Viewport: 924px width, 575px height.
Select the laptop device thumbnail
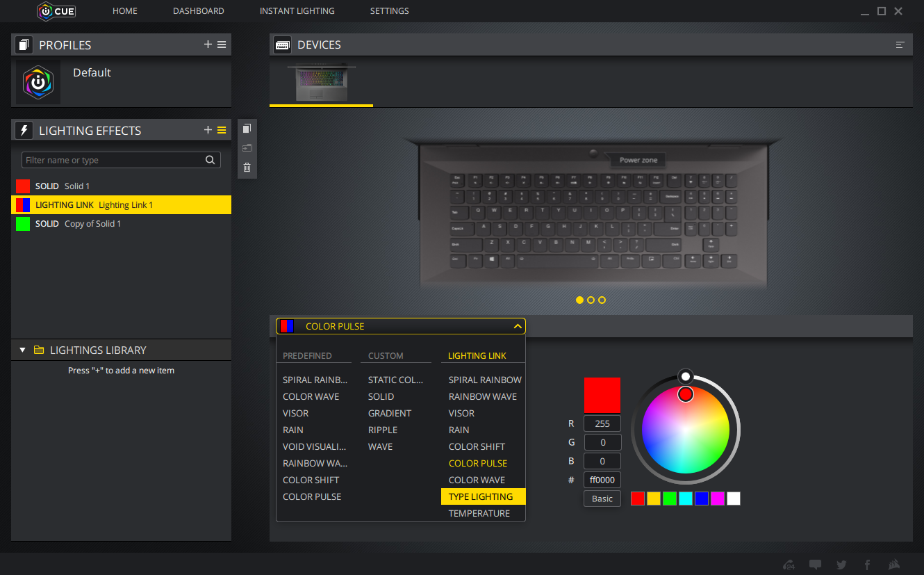322,83
